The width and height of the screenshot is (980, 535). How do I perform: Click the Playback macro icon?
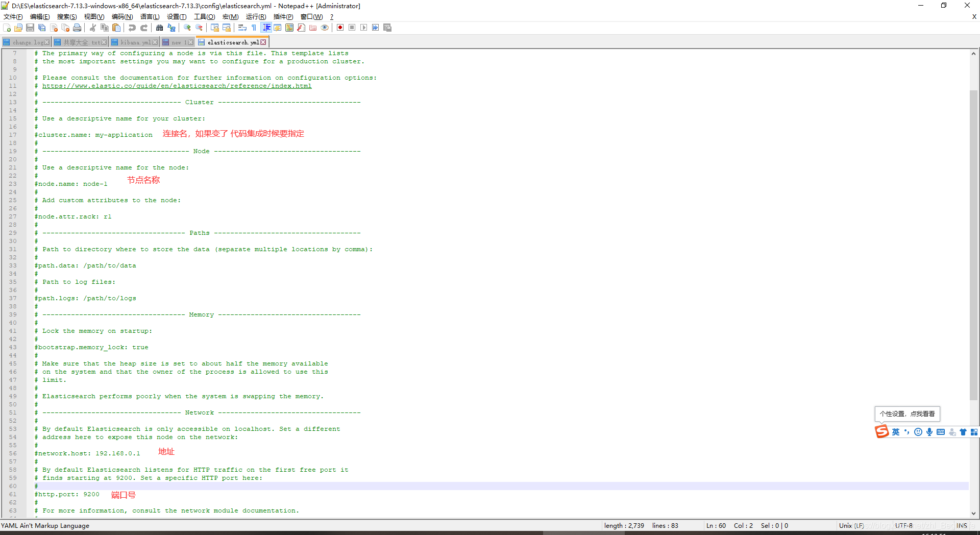[364, 28]
